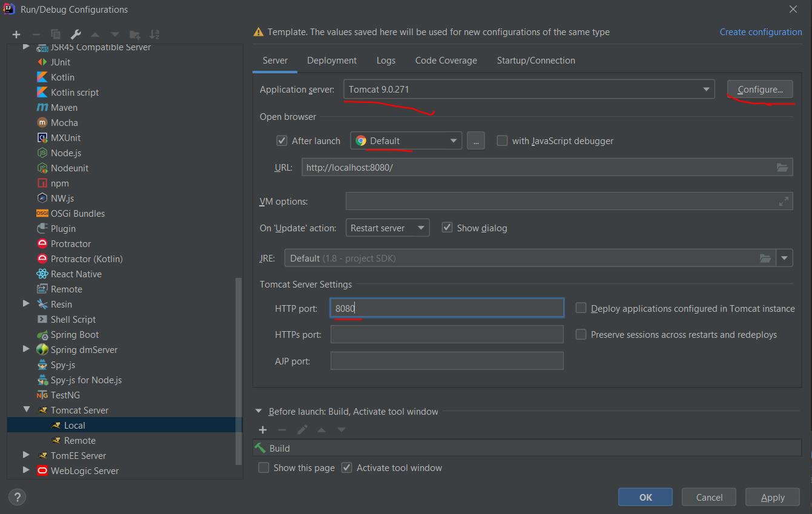812x514 pixels.
Task: Expand the Spring dmServer tree node
Action: pos(26,349)
